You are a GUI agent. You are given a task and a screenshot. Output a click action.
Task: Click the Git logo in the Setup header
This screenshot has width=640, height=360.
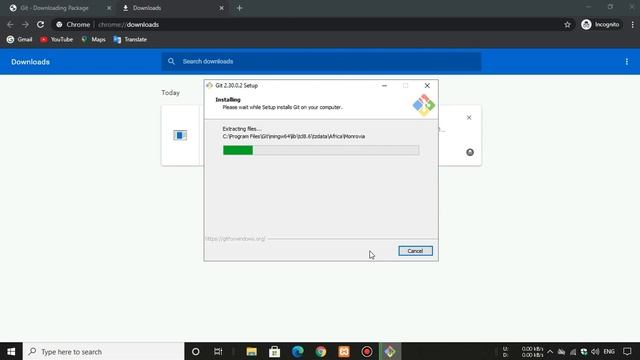point(424,105)
